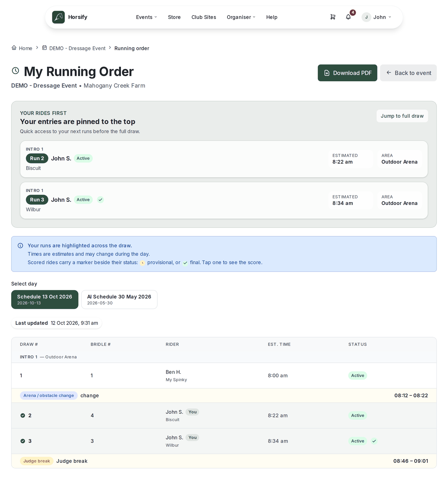Screen dimensions: 448x488
Task: Select the AI Schedule 30 May 2026 tab
Action: tap(119, 299)
